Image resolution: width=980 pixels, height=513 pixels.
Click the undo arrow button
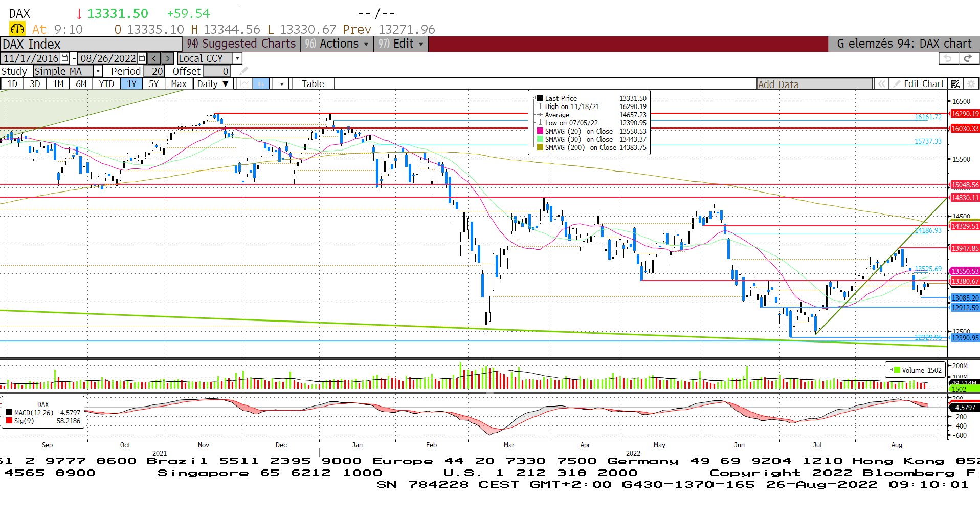[948, 58]
